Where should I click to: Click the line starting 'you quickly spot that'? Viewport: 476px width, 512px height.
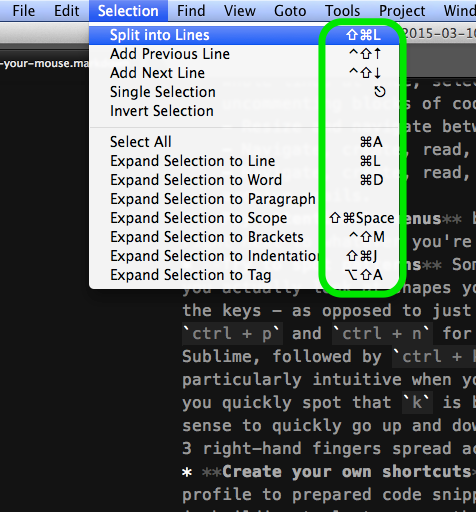[329, 402]
